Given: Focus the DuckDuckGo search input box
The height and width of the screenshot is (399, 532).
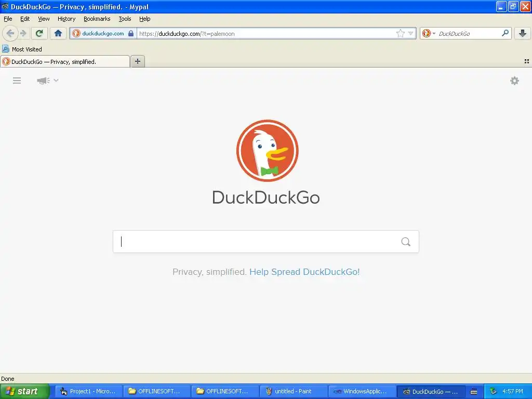Looking at the screenshot, I should [x=265, y=242].
